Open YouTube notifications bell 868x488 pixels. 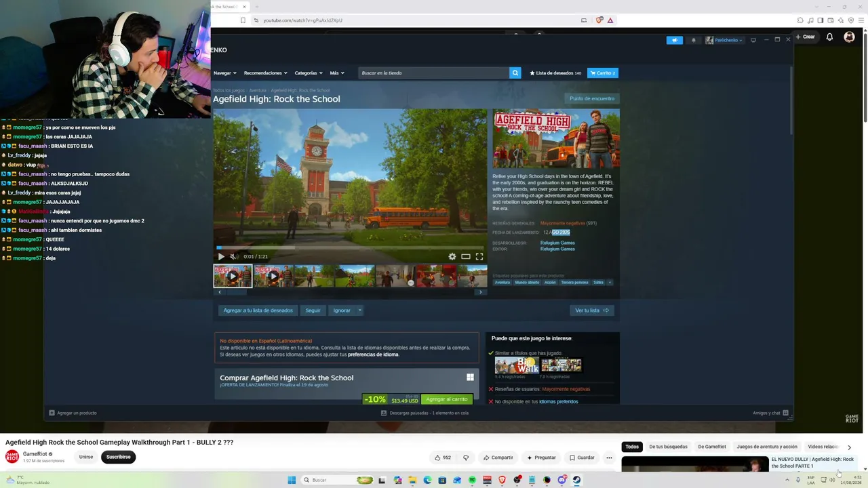point(829,37)
